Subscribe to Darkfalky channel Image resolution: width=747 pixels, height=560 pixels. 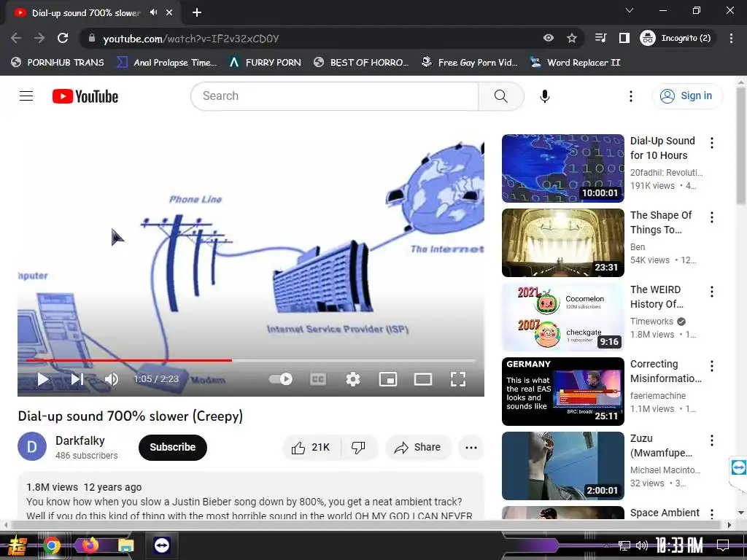tap(172, 447)
